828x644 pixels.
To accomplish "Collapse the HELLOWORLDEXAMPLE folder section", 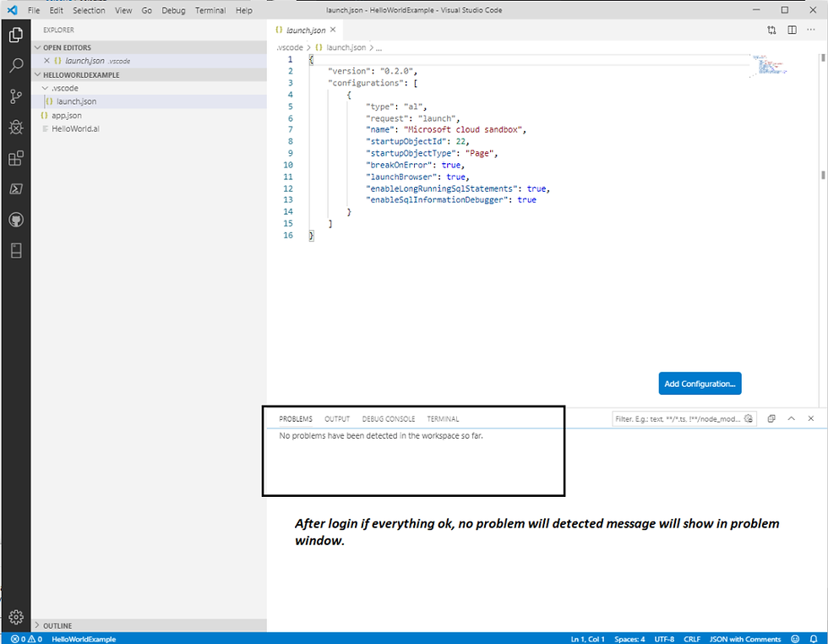I will point(37,75).
